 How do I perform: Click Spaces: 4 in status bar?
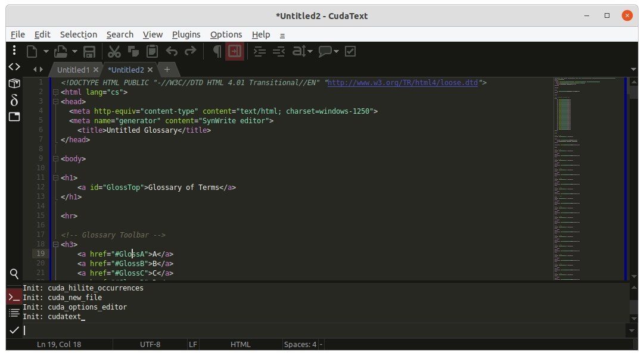tap(300, 344)
